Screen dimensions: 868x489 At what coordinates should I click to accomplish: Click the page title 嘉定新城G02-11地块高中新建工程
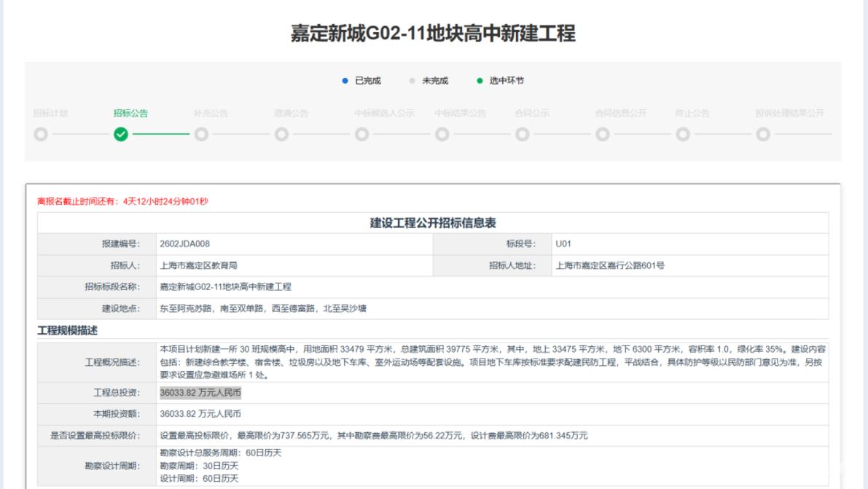[x=434, y=34]
